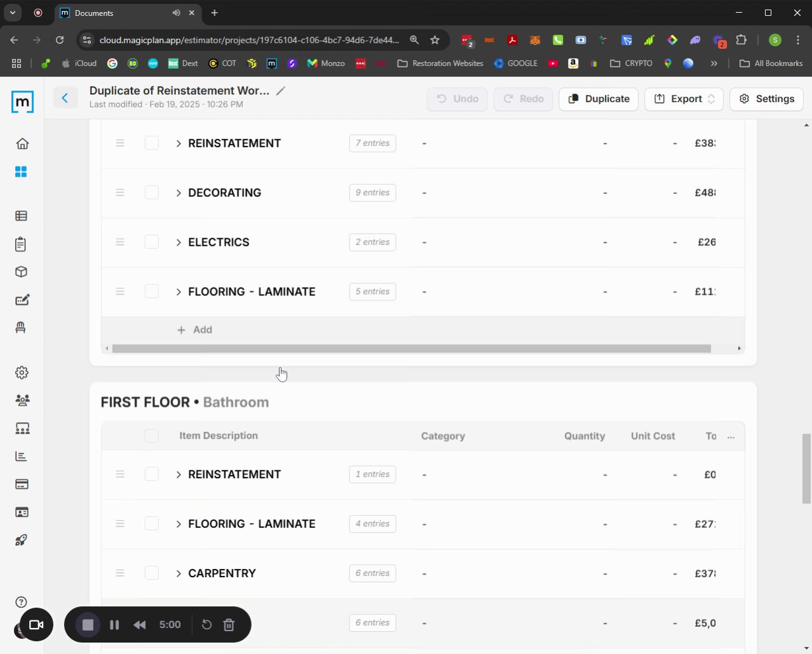Open the Export dropdown
The height and width of the screenshot is (654, 812).
684,99
